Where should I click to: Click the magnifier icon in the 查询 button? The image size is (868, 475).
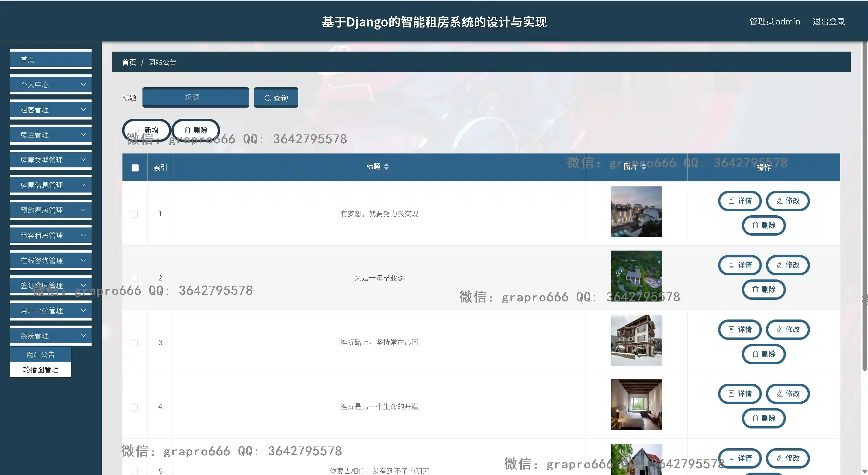[x=267, y=98]
